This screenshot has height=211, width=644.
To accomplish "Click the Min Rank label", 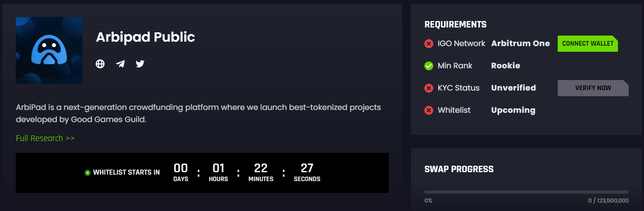I will (x=455, y=65).
